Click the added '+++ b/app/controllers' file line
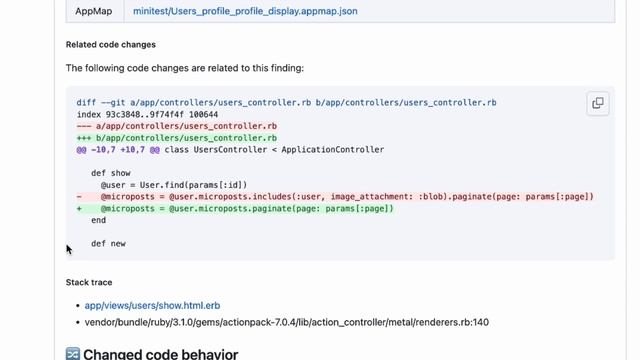 pos(177,138)
